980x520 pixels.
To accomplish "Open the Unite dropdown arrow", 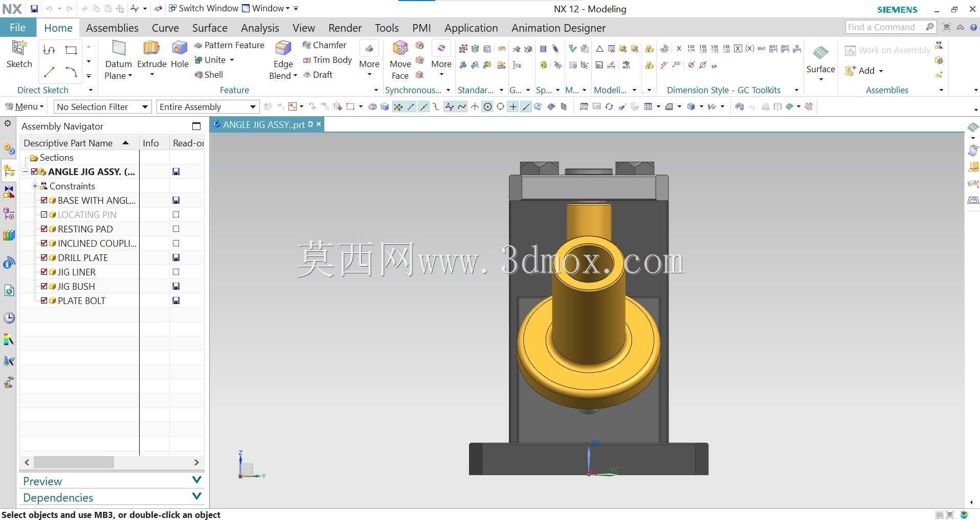I will pyautogui.click(x=232, y=60).
